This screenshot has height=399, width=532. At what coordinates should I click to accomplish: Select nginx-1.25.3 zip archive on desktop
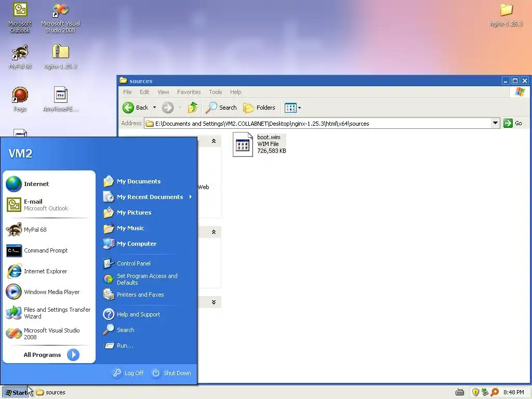point(60,57)
